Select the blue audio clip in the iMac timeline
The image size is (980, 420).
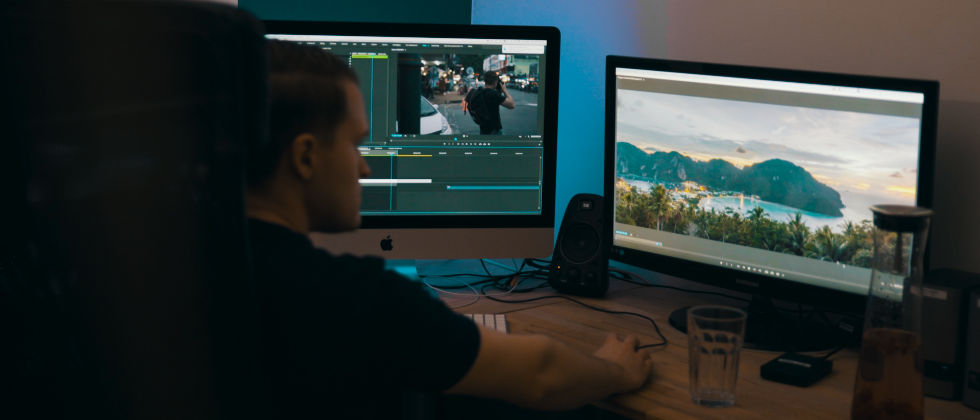pos(493,188)
